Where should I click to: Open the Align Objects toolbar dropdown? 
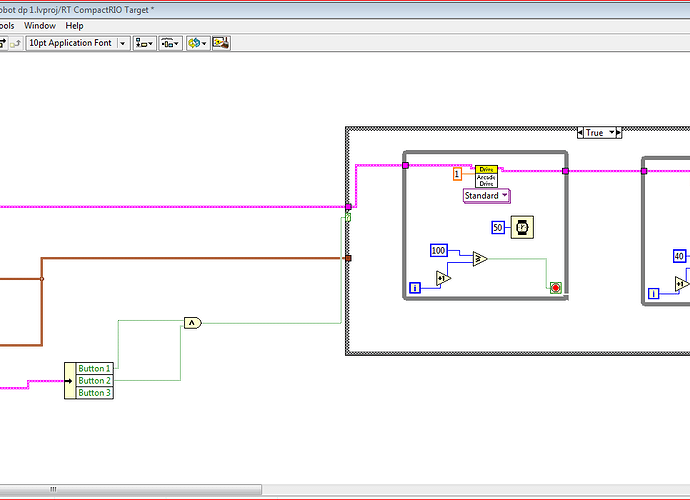(x=144, y=43)
